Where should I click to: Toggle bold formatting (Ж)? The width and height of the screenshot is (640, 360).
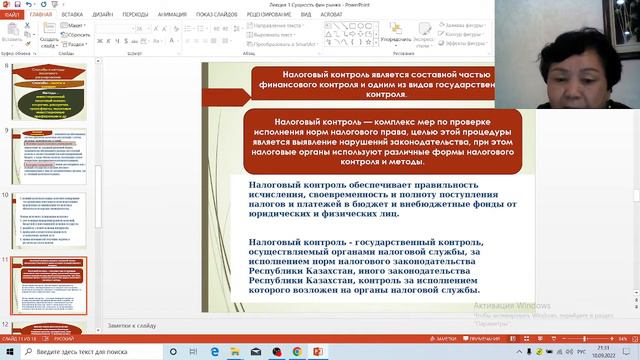click(x=100, y=41)
